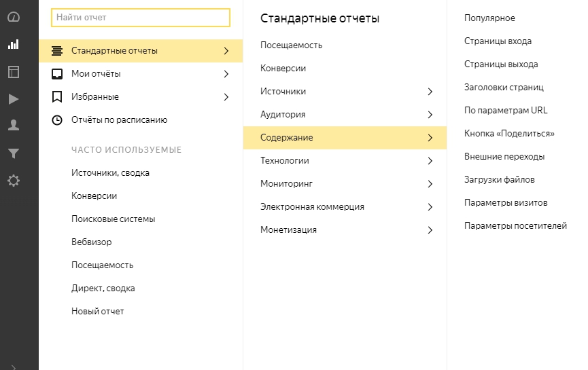Open the layout maps icon in sidebar
Screen dimensions: 588x370
(14, 71)
